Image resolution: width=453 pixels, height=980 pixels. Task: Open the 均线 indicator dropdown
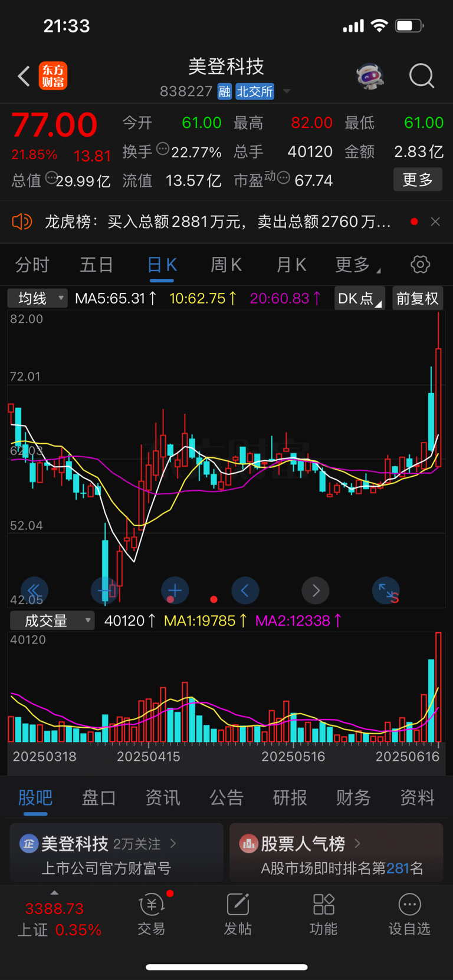click(37, 298)
